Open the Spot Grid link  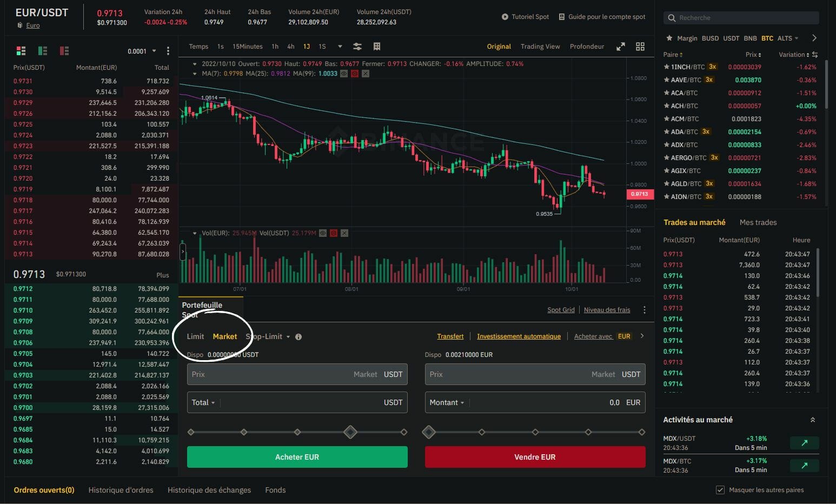[x=561, y=310]
